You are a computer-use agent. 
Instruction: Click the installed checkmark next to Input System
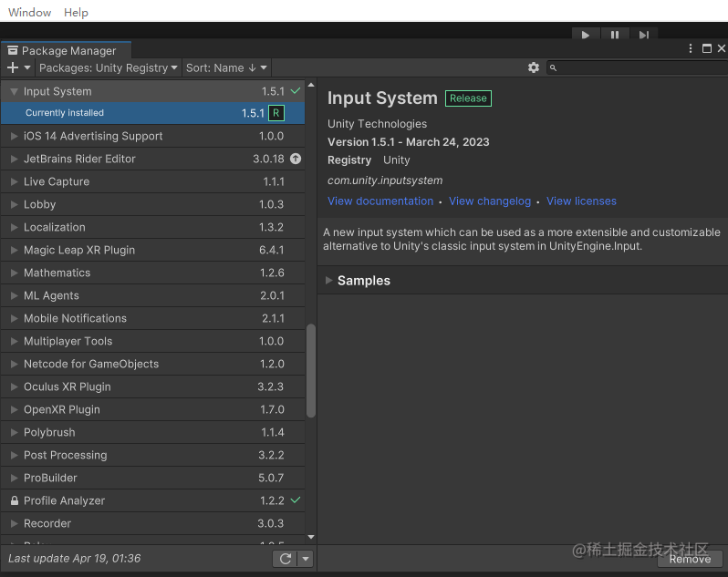pos(296,91)
